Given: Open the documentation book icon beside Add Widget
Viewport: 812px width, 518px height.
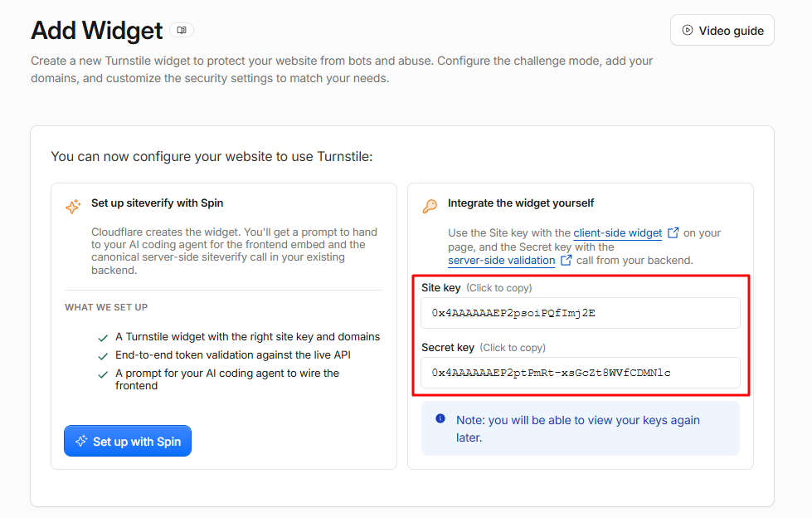Looking at the screenshot, I should click(182, 30).
